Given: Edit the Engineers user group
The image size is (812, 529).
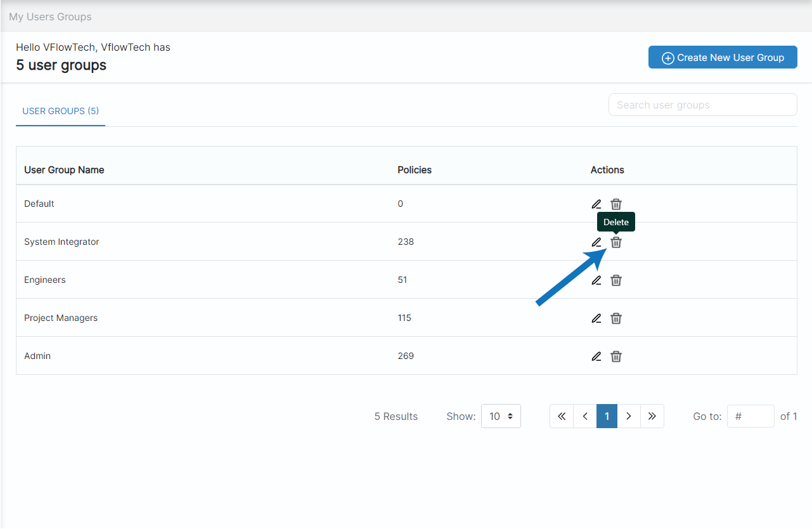Looking at the screenshot, I should coord(596,280).
